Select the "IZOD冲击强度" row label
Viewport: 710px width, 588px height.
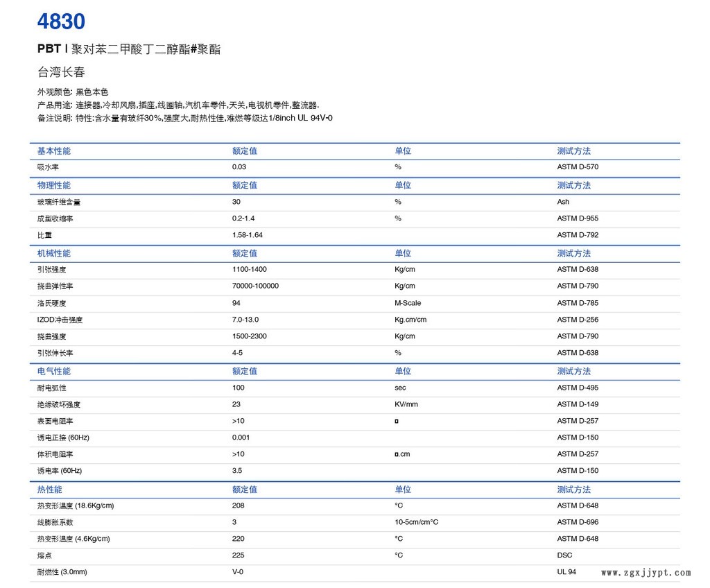click(x=60, y=320)
